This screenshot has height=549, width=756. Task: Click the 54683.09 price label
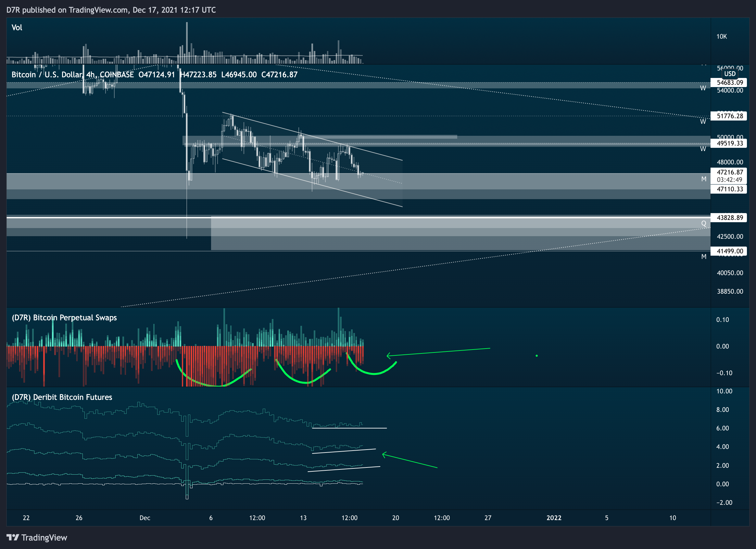[730, 83]
